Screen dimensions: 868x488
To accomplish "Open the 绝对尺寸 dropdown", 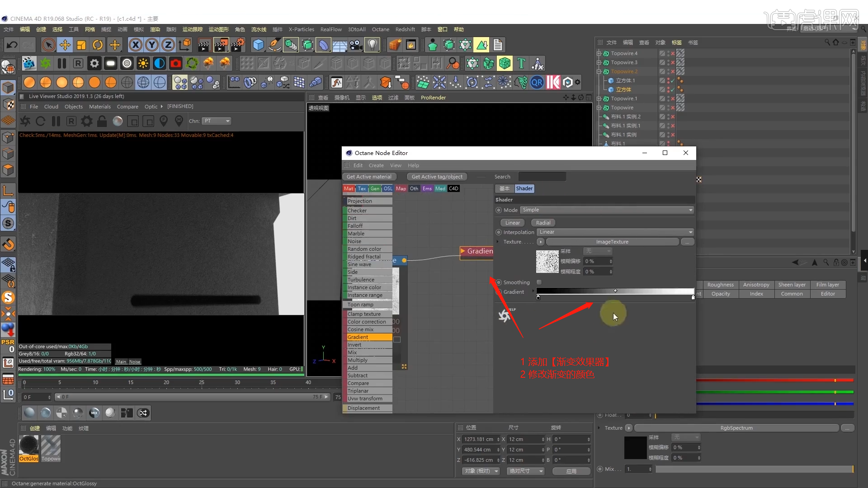I will click(x=526, y=471).
